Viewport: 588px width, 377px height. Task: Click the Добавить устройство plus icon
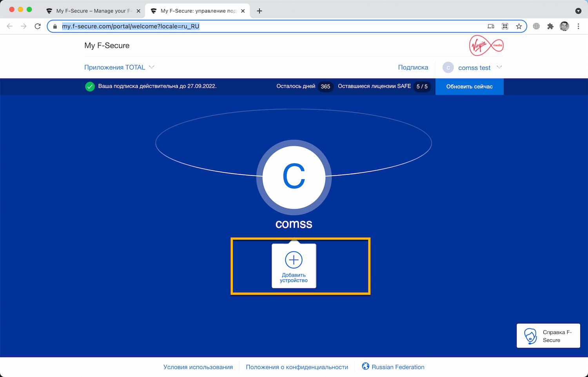(x=294, y=259)
